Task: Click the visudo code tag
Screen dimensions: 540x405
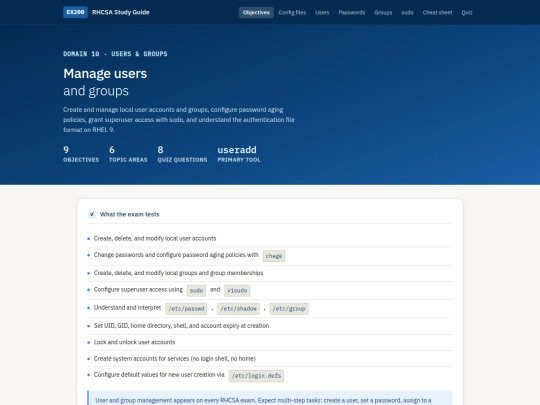Action: click(x=237, y=290)
